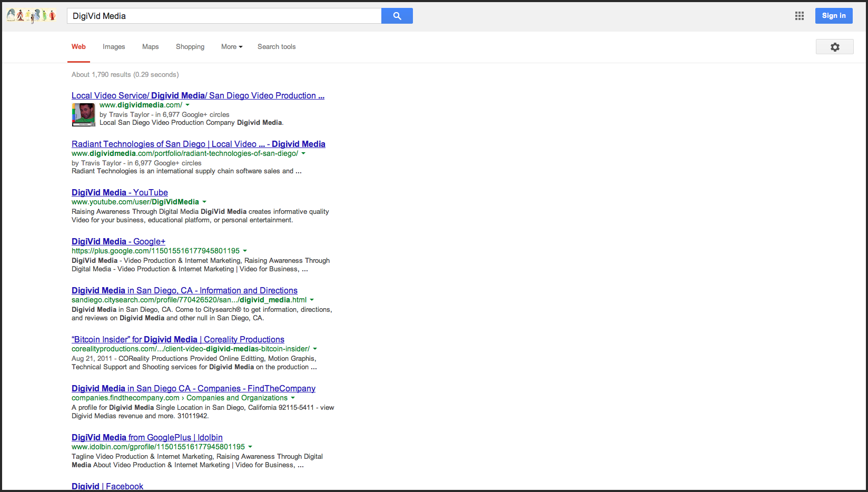Expand the More dropdown
Viewport: 868px width, 492px height.
(232, 47)
